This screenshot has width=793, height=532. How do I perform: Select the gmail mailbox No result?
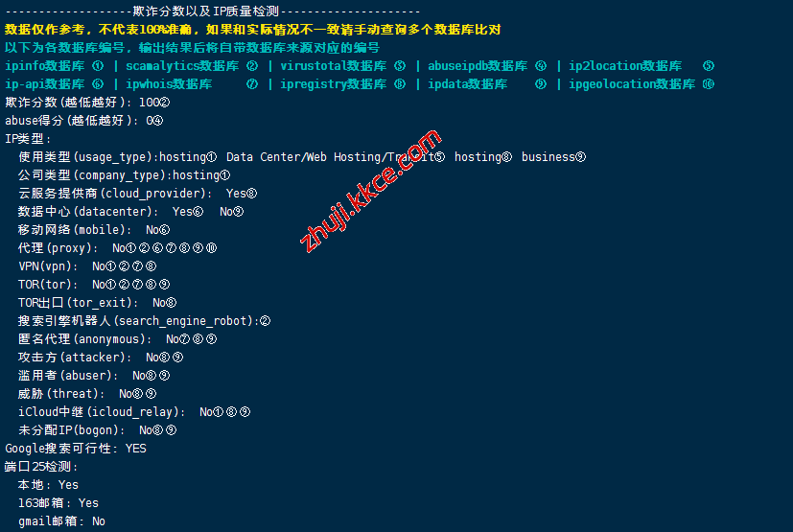click(99, 521)
